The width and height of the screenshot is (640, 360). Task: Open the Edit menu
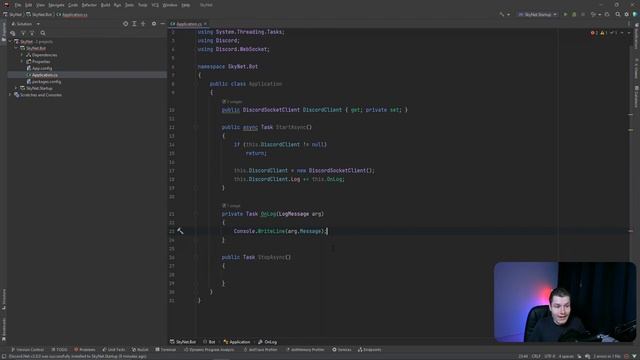tap(29, 5)
